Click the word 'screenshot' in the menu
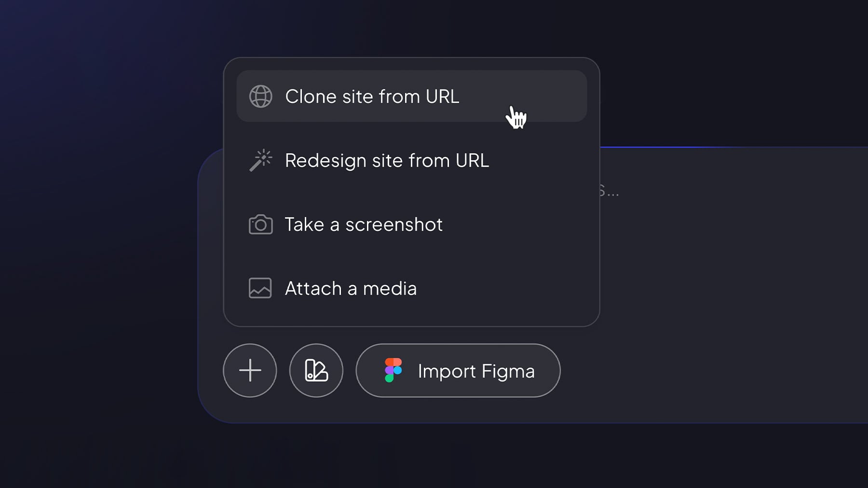The height and width of the screenshot is (488, 868). pos(394,224)
